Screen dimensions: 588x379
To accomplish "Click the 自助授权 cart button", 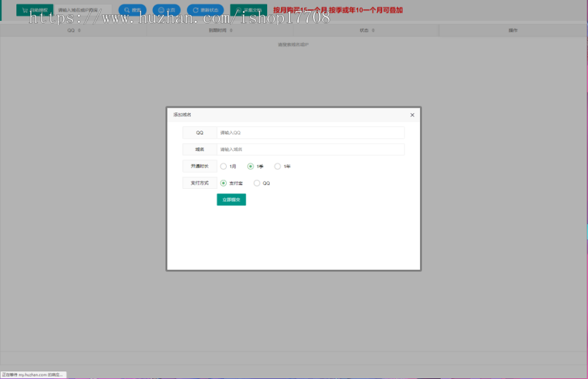I will pos(35,10).
